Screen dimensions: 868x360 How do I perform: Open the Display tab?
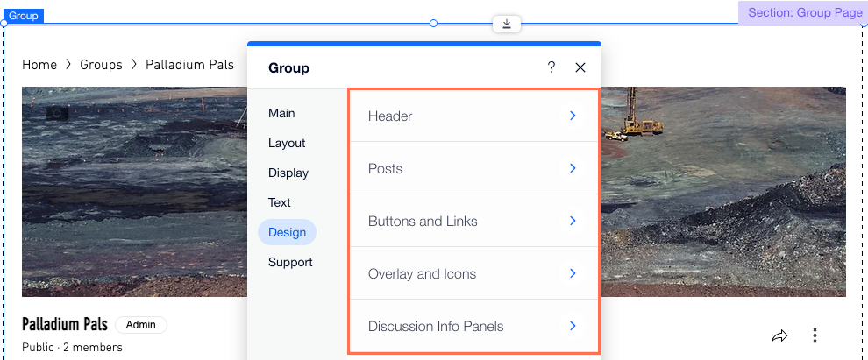(288, 173)
